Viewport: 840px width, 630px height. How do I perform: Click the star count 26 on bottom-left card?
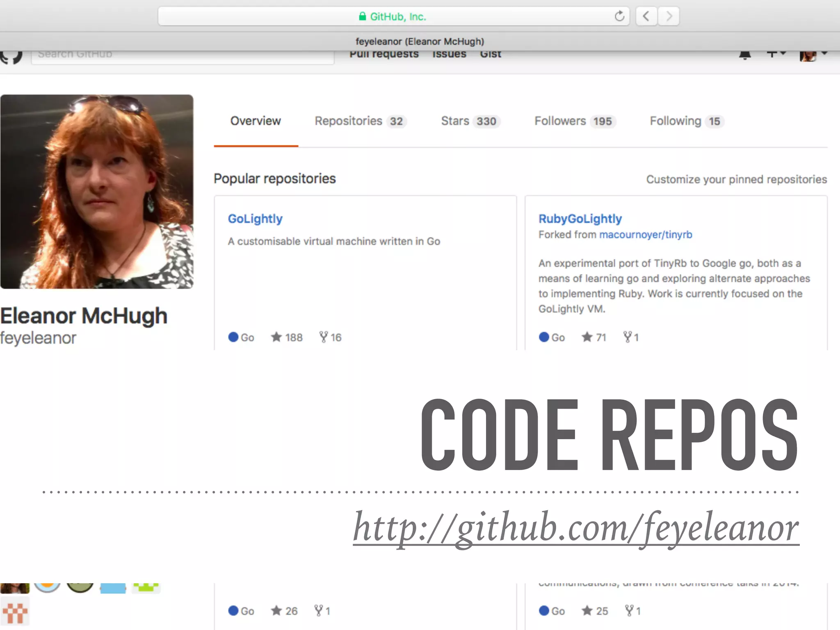[284, 611]
